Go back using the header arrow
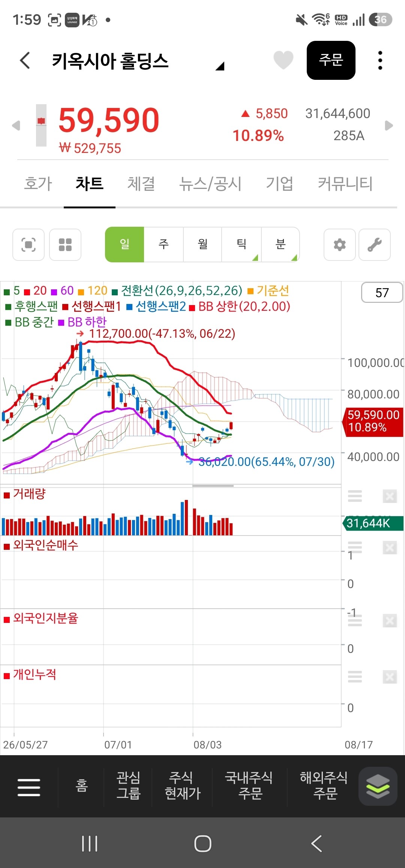Screen dimensions: 405x868 (x=25, y=60)
